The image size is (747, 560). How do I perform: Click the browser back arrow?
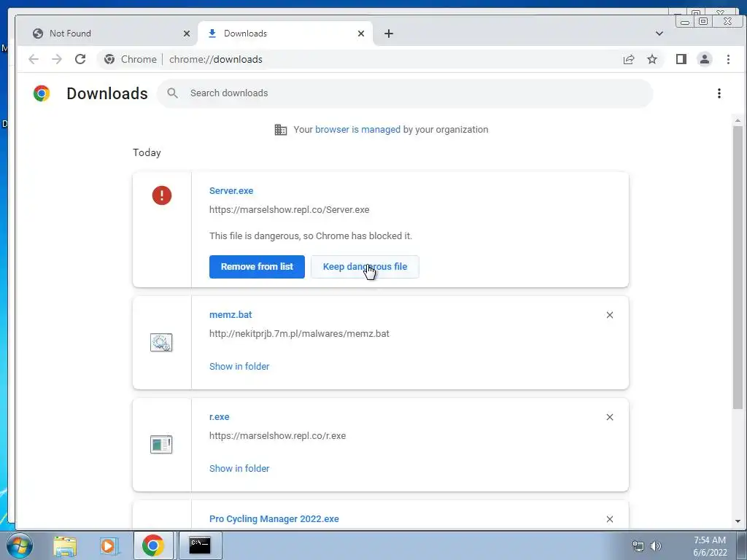[x=34, y=59]
